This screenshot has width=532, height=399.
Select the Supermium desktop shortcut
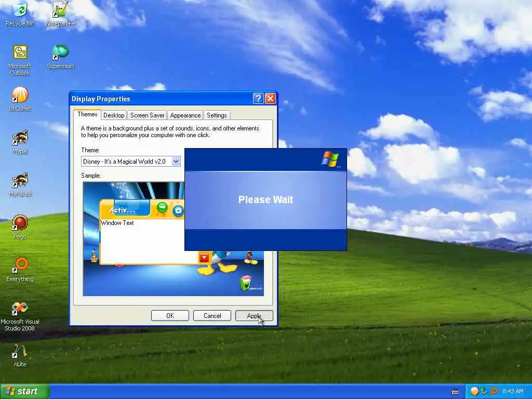tap(60, 57)
